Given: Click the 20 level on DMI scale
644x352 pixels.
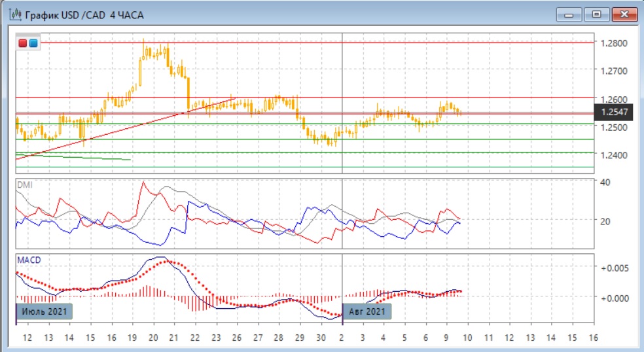Looking at the screenshot, I should (605, 221).
